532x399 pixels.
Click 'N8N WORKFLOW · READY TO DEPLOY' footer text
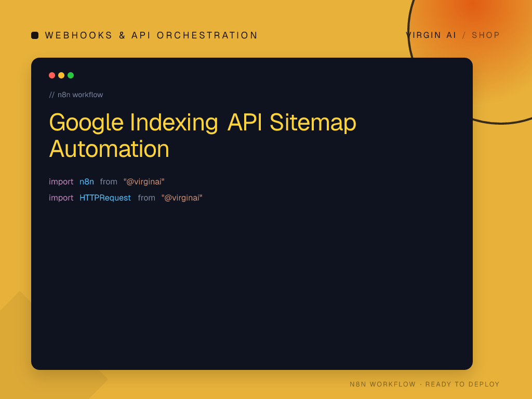424,384
